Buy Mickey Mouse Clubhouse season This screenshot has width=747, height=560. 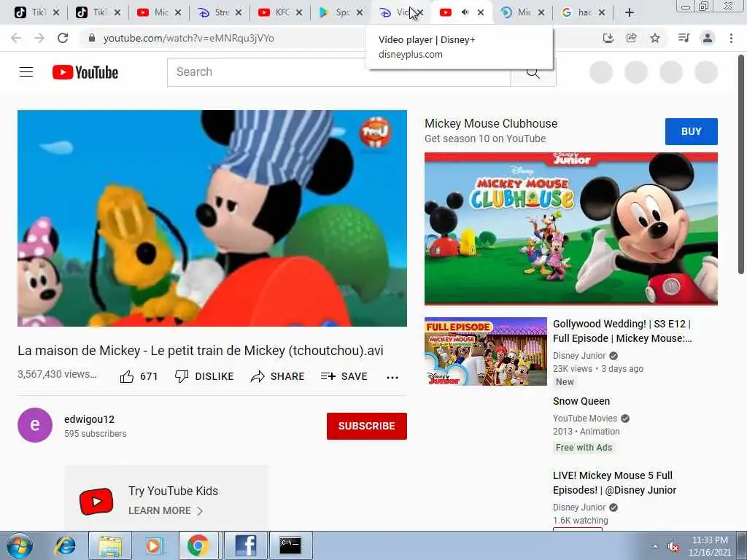[692, 131]
